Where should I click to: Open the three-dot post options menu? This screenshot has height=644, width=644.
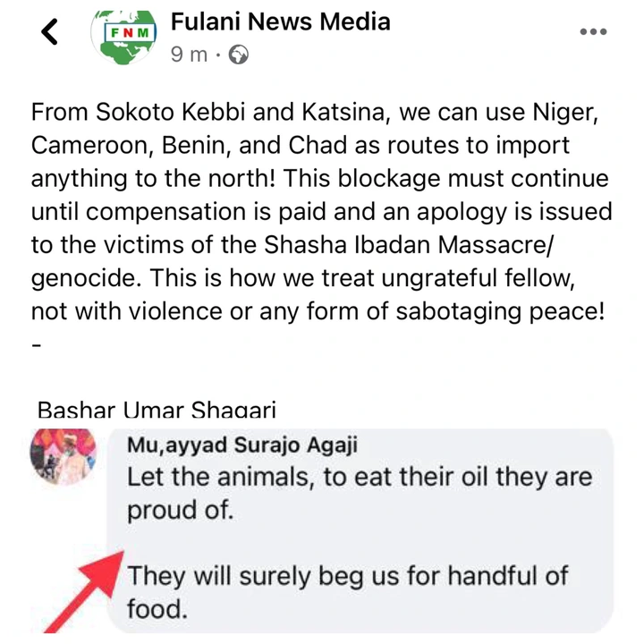[593, 32]
